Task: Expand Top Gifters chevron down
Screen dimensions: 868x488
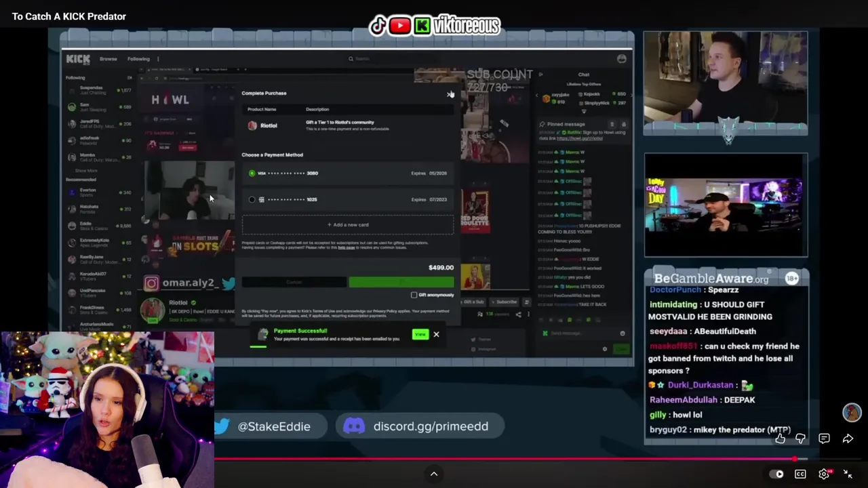Action: (584, 111)
